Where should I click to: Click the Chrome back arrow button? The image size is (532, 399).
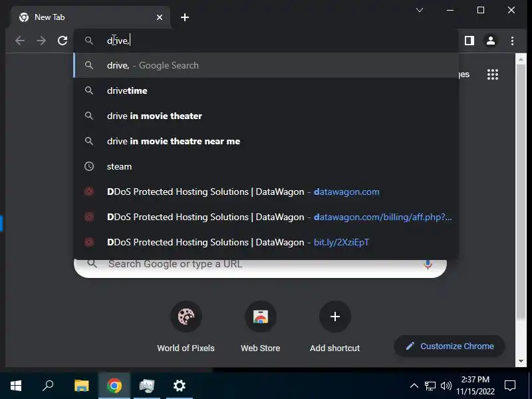click(20, 41)
